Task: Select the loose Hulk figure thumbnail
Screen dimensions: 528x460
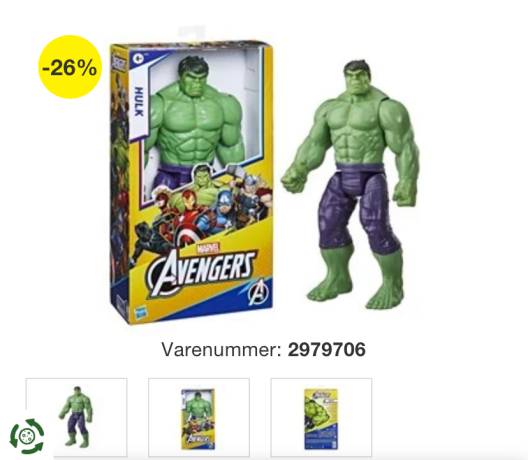Action: coord(76,417)
